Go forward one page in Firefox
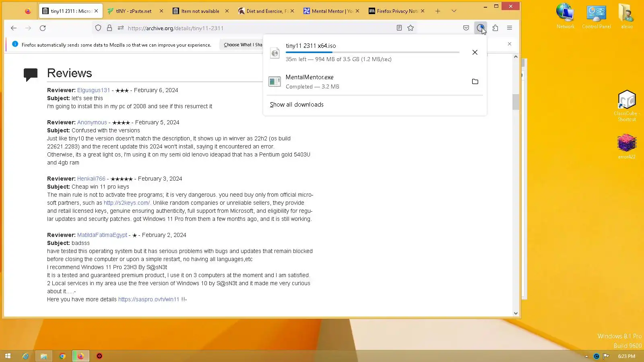This screenshot has width=644, height=362. [28, 28]
